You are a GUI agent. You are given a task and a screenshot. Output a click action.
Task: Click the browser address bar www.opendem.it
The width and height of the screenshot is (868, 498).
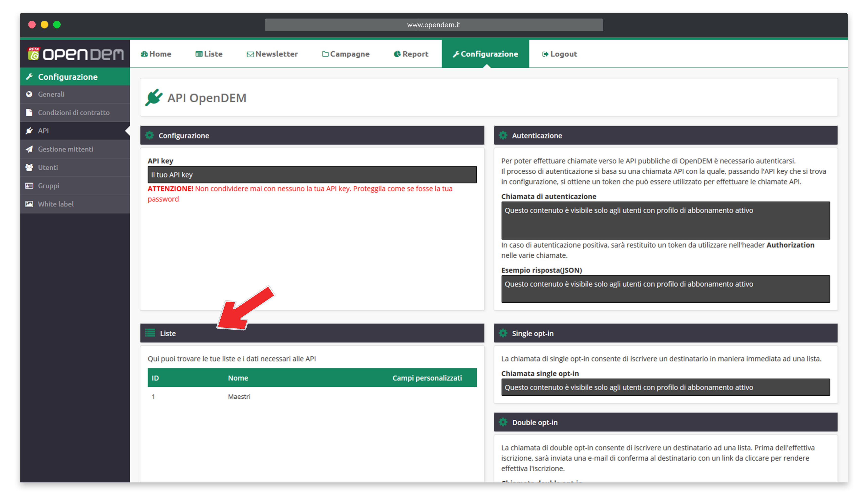434,25
